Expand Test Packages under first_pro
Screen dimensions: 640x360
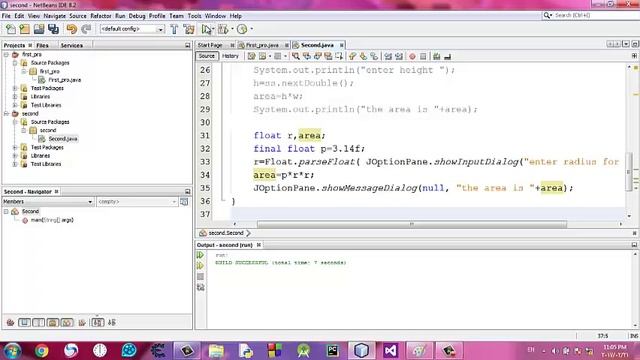click(x=15, y=88)
